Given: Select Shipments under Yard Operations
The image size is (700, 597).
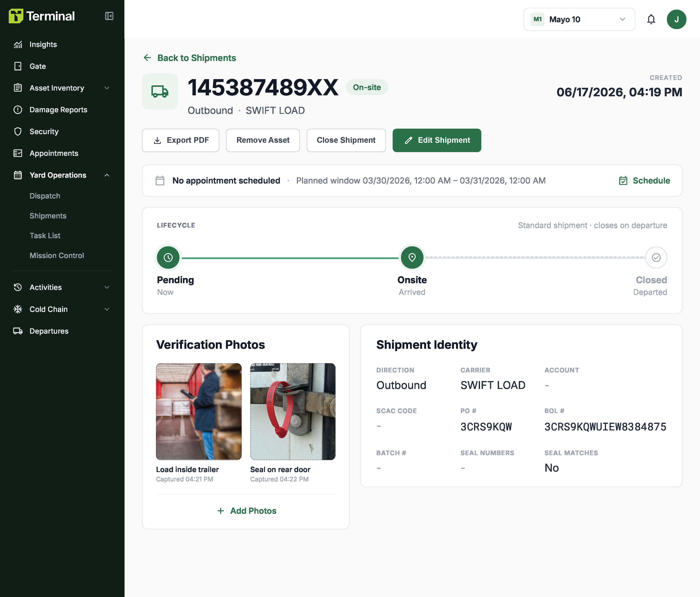Looking at the screenshot, I should [48, 216].
